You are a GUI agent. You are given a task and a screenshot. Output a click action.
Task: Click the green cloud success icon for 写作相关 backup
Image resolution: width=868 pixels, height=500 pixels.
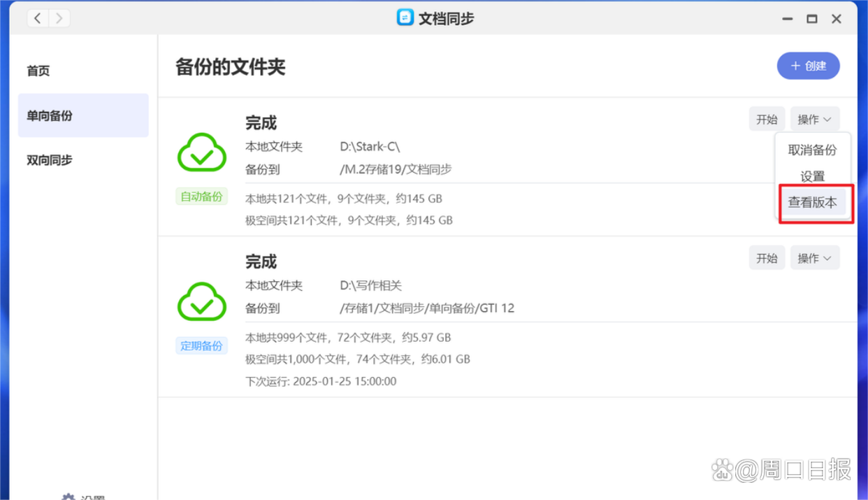pyautogui.click(x=201, y=301)
